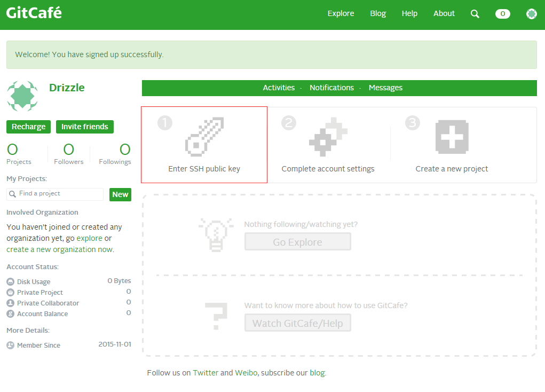Open the Blog page from header
This screenshot has height=392, width=545.
(378, 13)
